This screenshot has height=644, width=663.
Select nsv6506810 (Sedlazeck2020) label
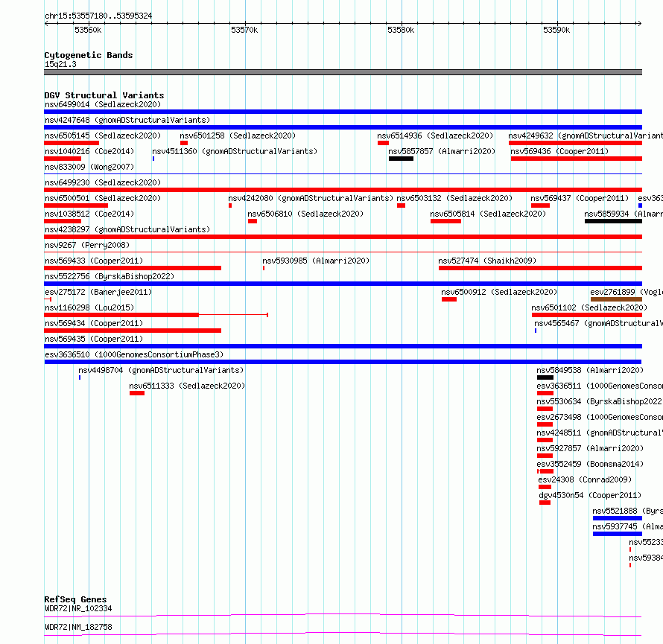coord(305,214)
